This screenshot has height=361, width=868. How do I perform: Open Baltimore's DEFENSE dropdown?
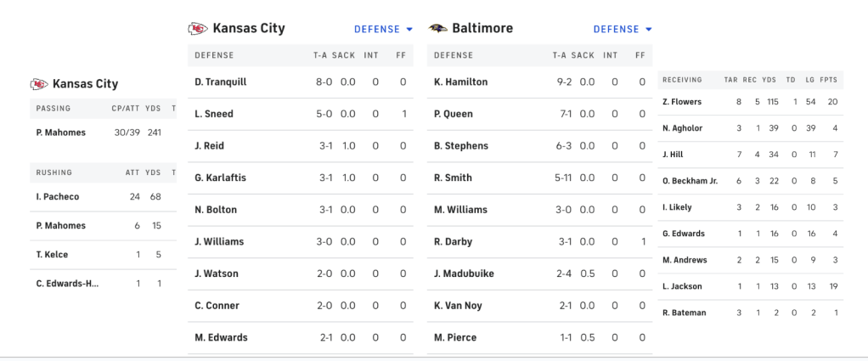[623, 29]
